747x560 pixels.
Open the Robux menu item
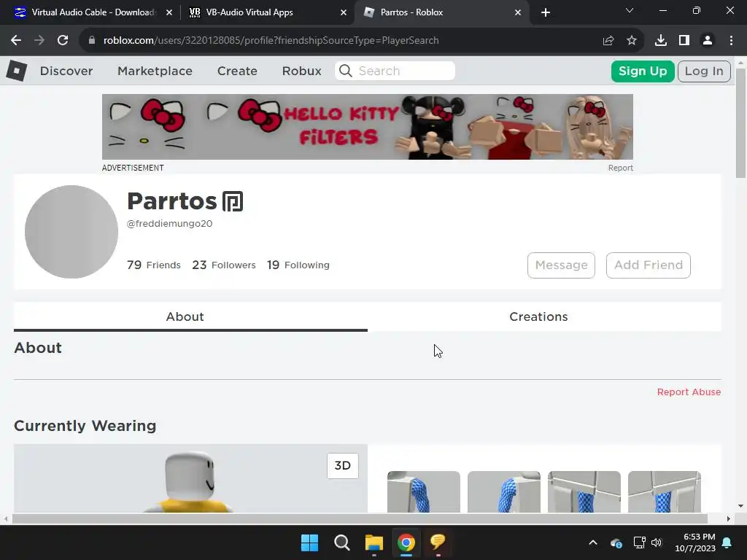point(301,71)
